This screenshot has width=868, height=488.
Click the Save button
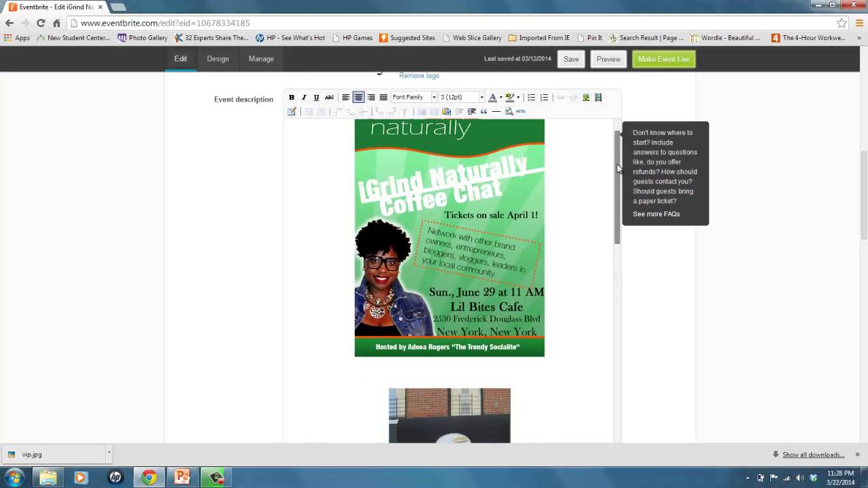571,59
